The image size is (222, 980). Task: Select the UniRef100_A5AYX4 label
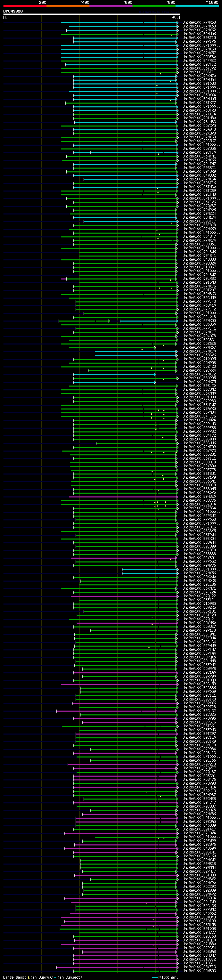(x=199, y=95)
